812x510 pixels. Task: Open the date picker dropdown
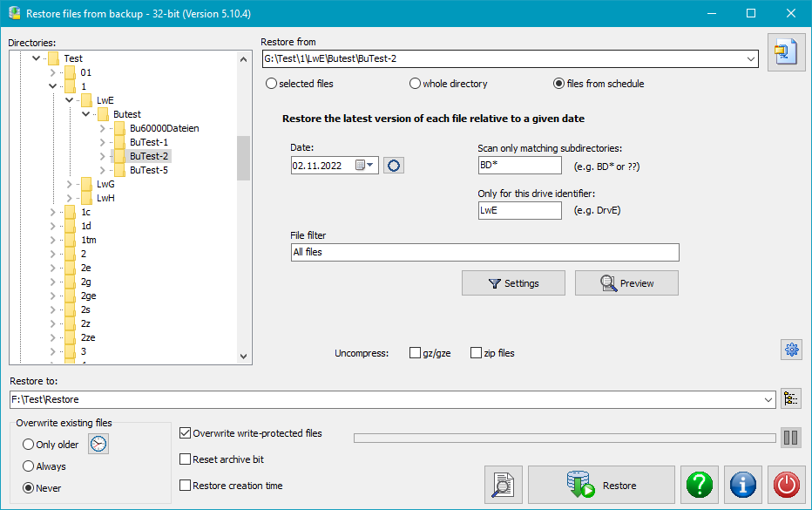pos(370,166)
